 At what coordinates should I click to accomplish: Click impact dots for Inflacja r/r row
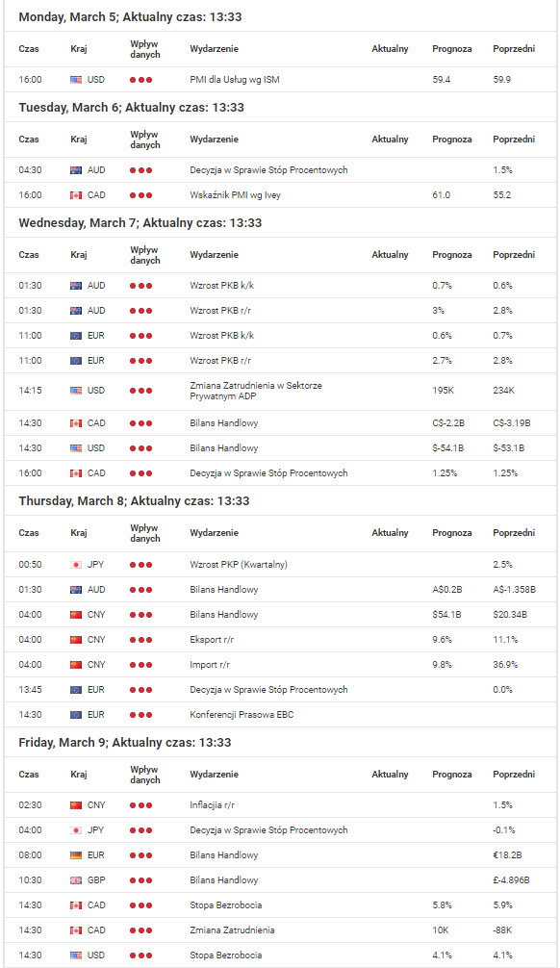(x=140, y=805)
